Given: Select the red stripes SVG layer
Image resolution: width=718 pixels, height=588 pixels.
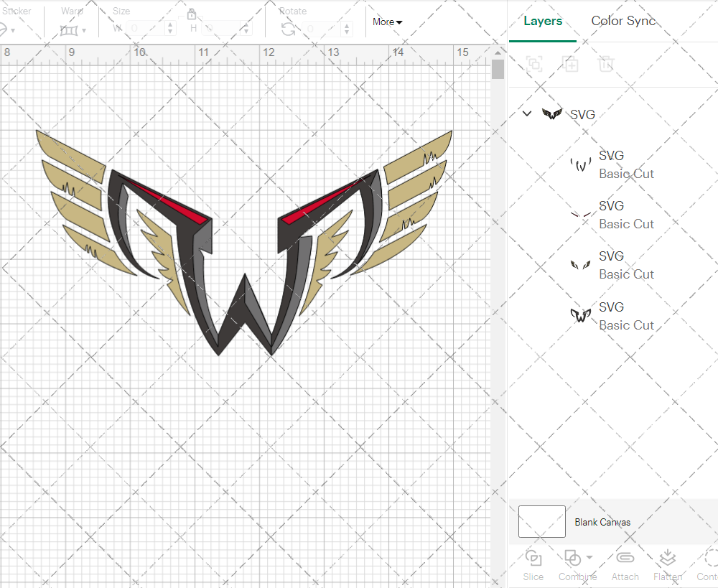Looking at the screenshot, I should (x=614, y=215).
